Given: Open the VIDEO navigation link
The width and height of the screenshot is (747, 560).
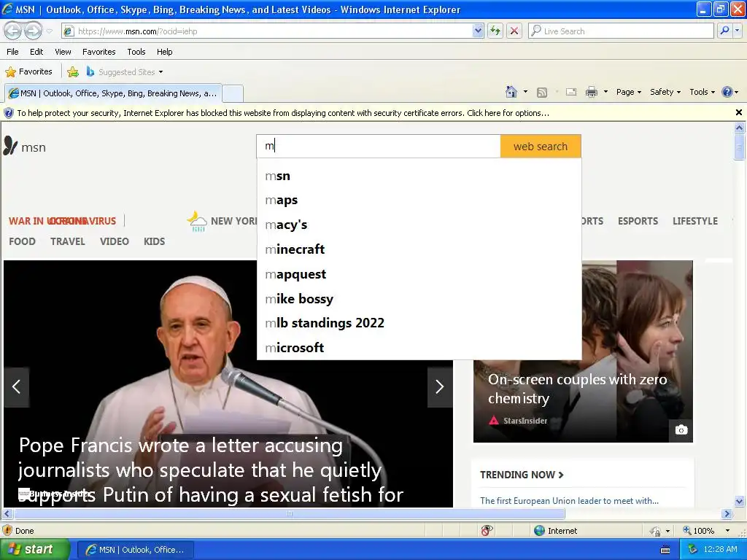Looking at the screenshot, I should [115, 241].
